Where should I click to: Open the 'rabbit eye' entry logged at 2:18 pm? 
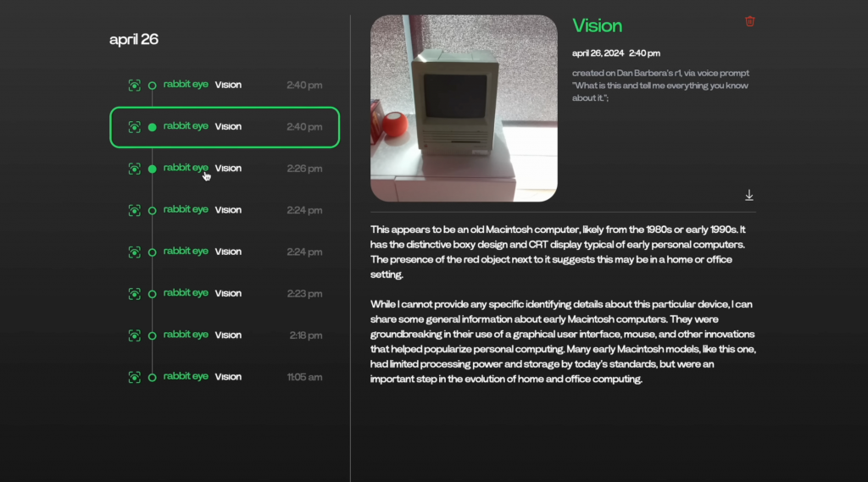[x=186, y=335]
